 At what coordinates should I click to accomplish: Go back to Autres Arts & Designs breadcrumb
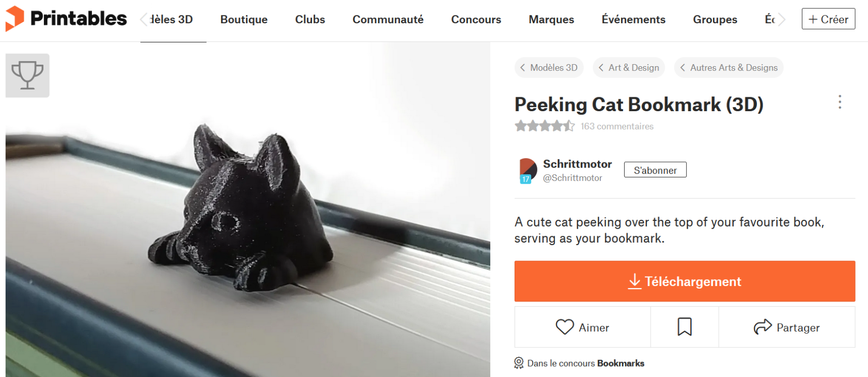coord(729,68)
